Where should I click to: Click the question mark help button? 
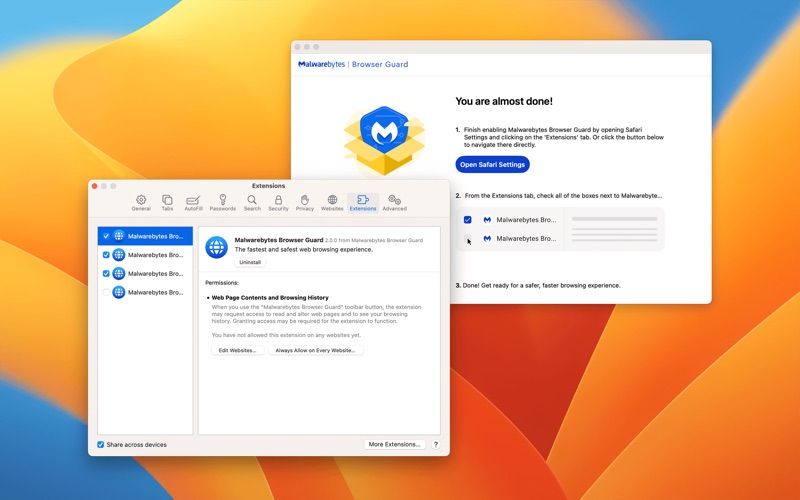click(x=436, y=444)
